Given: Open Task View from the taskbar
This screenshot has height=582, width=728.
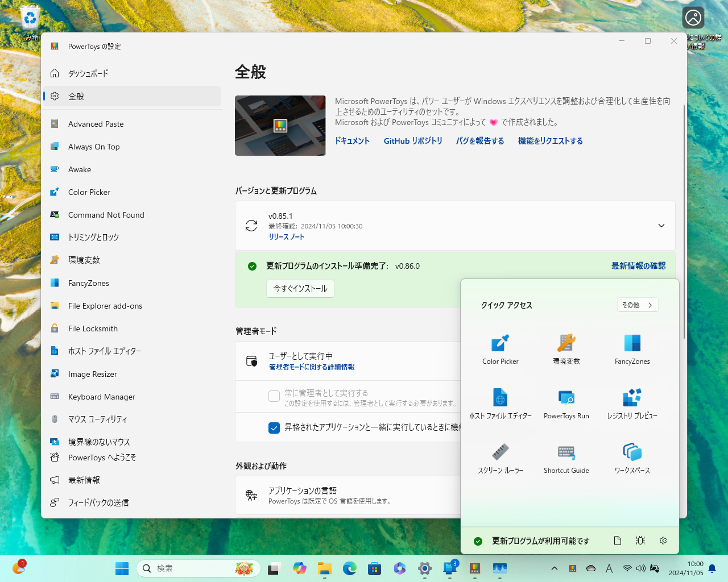Looking at the screenshot, I should click(x=275, y=568).
